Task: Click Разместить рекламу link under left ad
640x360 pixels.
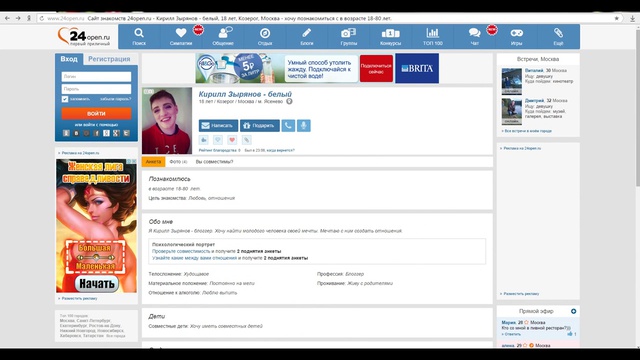Action: (78, 298)
